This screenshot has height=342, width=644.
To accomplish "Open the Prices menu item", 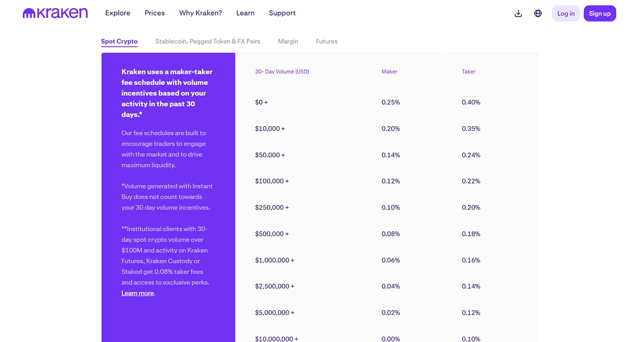I will click(x=155, y=13).
